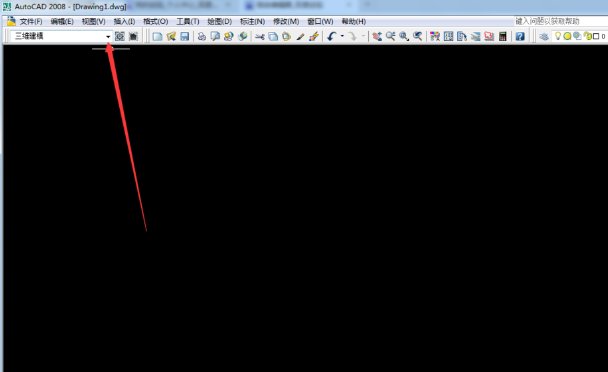The width and height of the screenshot is (608, 372).
Task: Open the 格式(O) menu
Action: click(x=155, y=21)
